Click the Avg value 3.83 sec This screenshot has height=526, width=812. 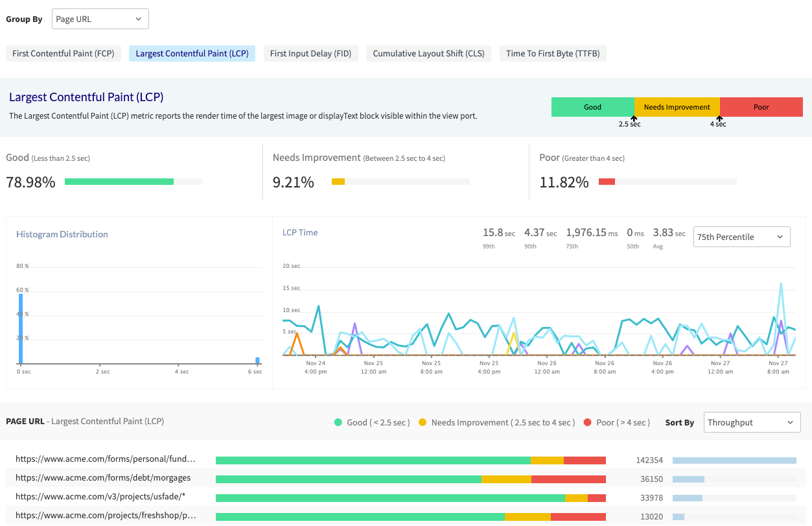[669, 232]
